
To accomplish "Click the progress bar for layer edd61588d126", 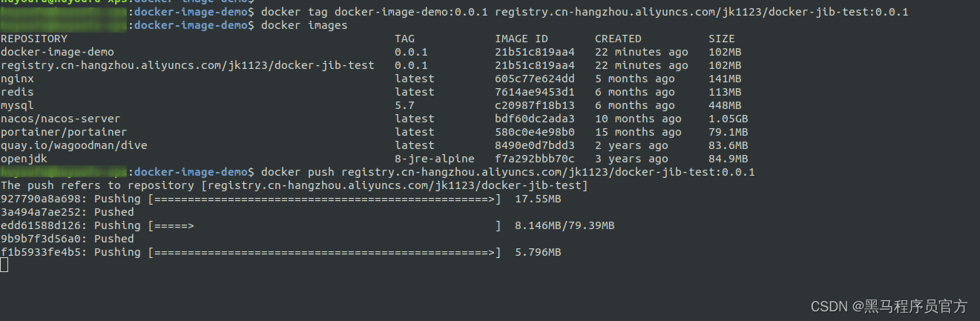I will tap(324, 225).
